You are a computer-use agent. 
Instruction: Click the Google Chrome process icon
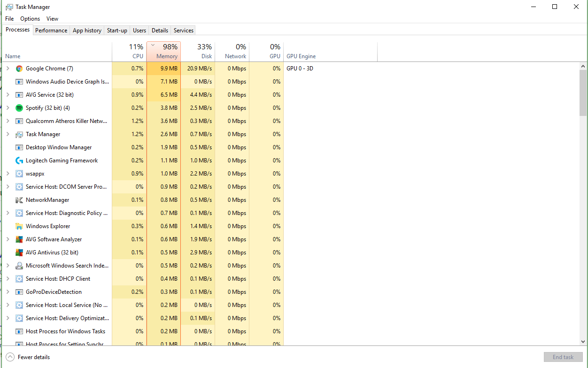(19, 69)
